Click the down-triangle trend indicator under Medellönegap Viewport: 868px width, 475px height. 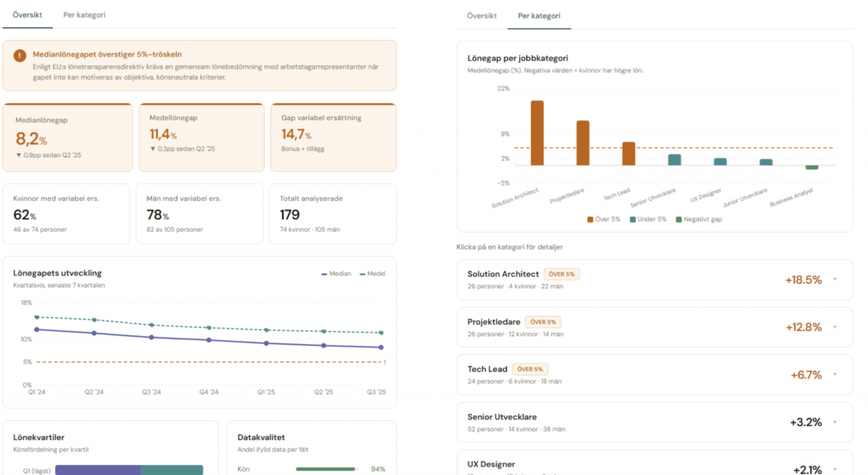(153, 149)
